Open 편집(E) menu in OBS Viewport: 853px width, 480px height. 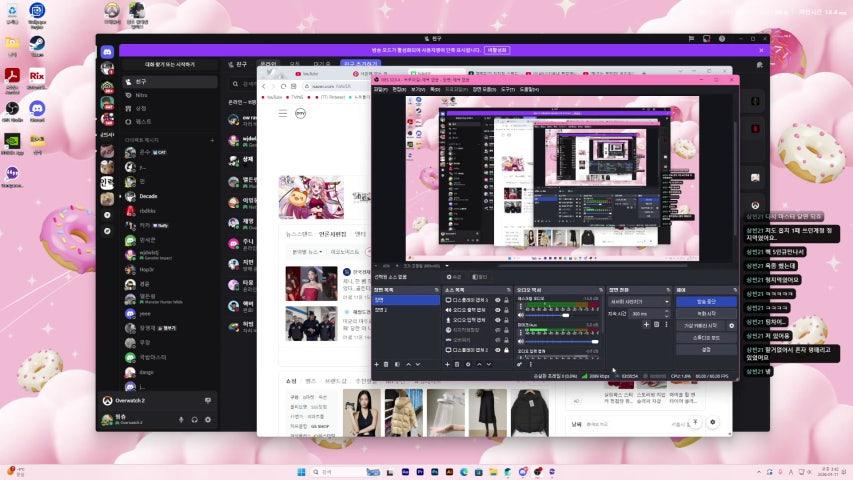399,89
